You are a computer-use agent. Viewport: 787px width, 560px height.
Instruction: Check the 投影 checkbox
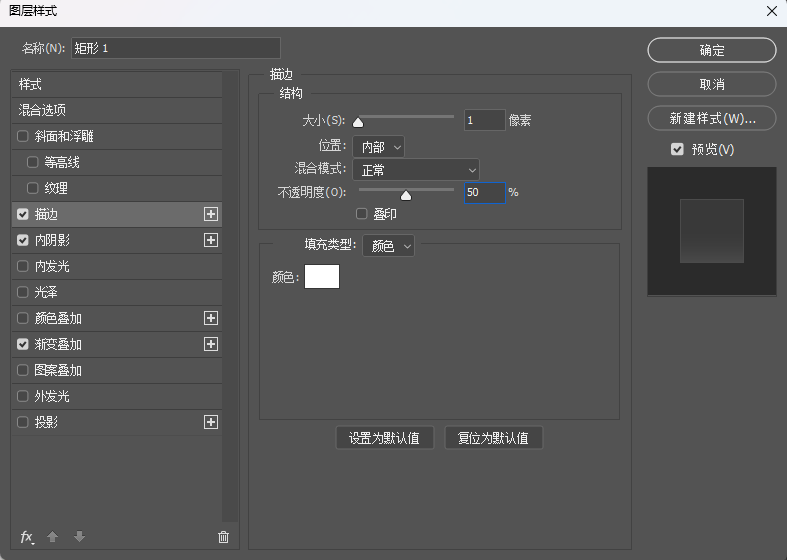[23, 422]
